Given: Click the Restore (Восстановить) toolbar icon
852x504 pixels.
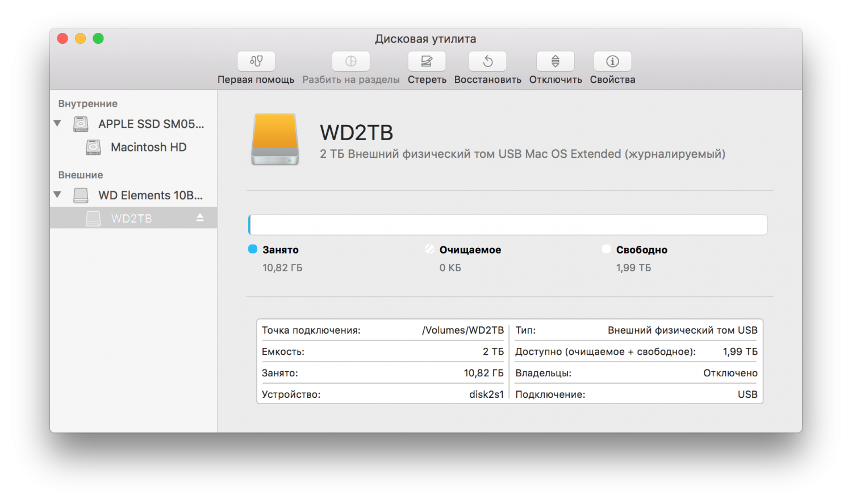Looking at the screenshot, I should [x=487, y=61].
